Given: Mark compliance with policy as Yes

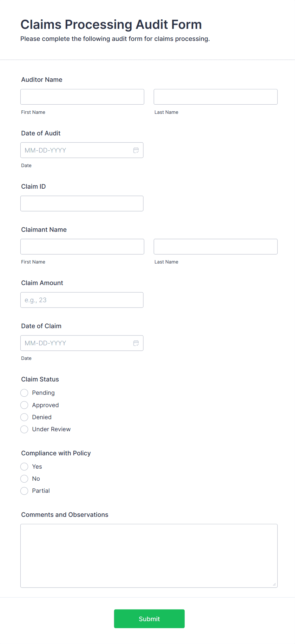Looking at the screenshot, I should pos(24,466).
